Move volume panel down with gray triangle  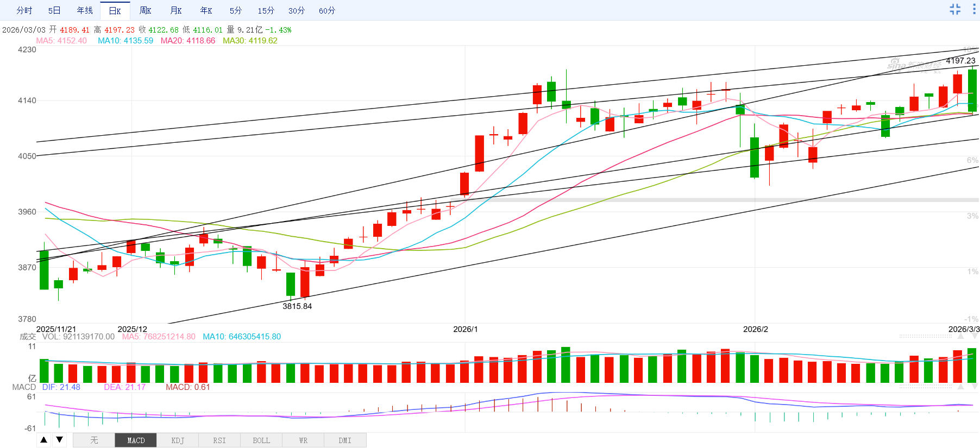coord(975,337)
